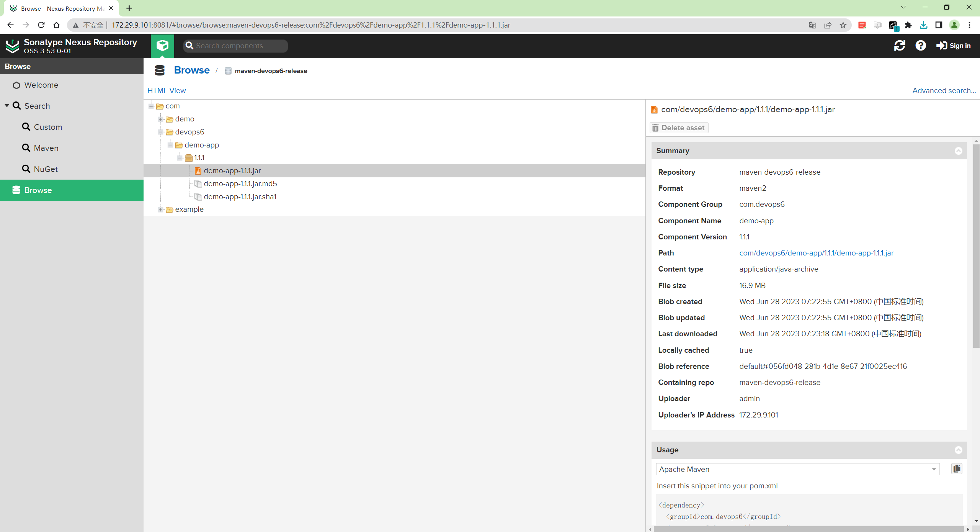Click the Delete asset button
Screen dimensions: 980x532
pyautogui.click(x=679, y=128)
